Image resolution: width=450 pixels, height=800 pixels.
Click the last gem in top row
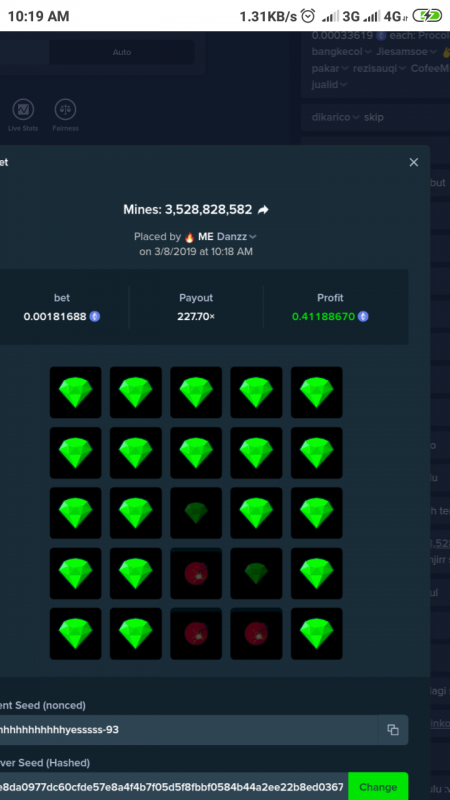(x=316, y=392)
